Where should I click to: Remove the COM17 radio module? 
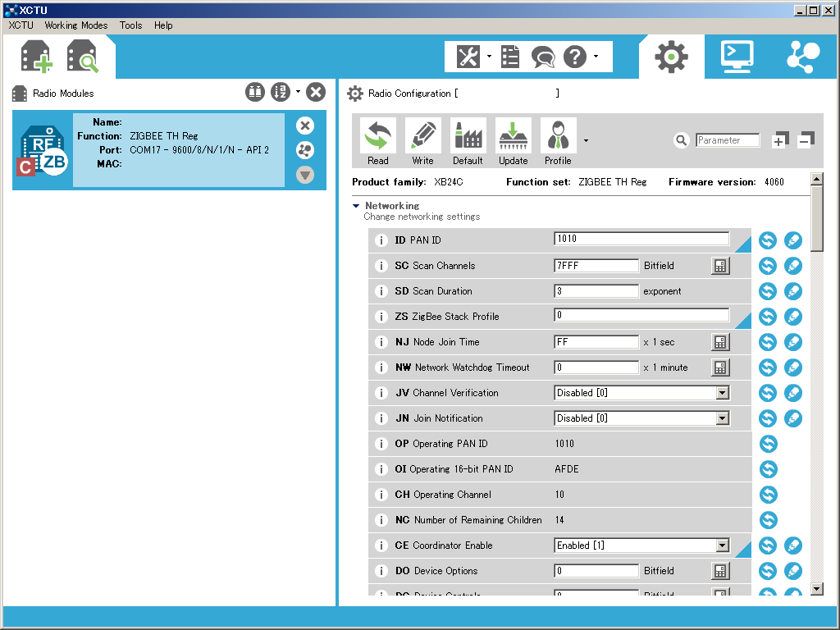pos(305,126)
